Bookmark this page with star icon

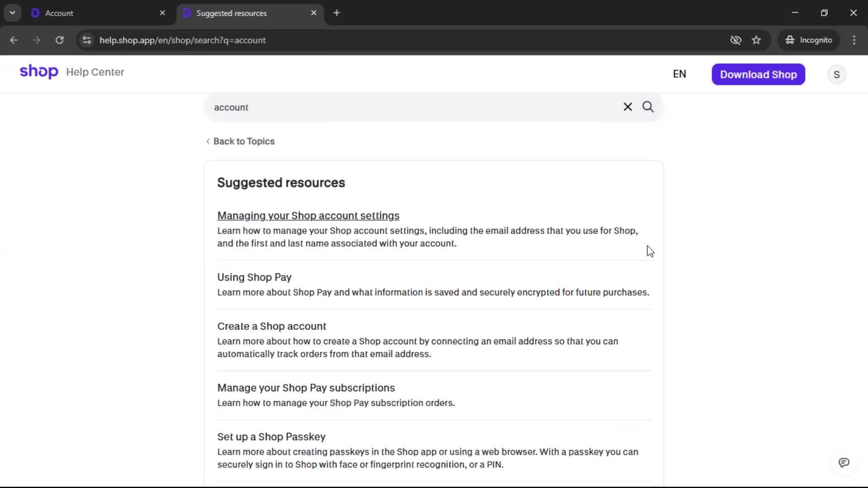756,40
